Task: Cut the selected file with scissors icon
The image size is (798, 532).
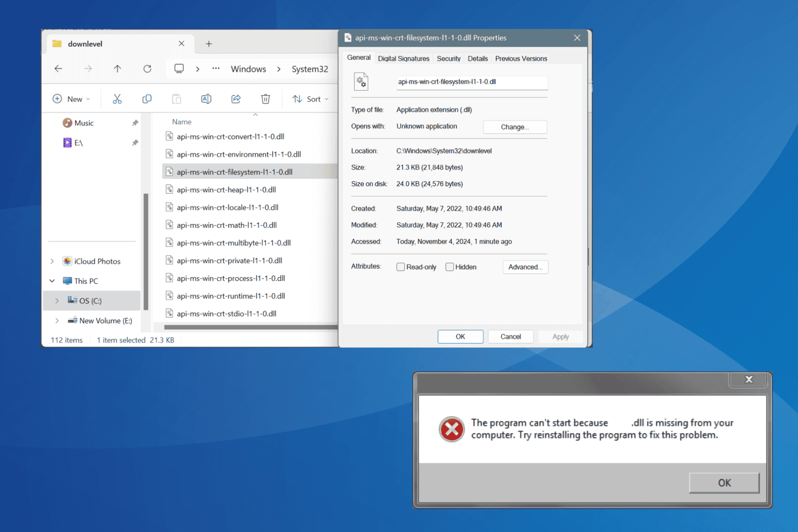Action: pyautogui.click(x=117, y=99)
